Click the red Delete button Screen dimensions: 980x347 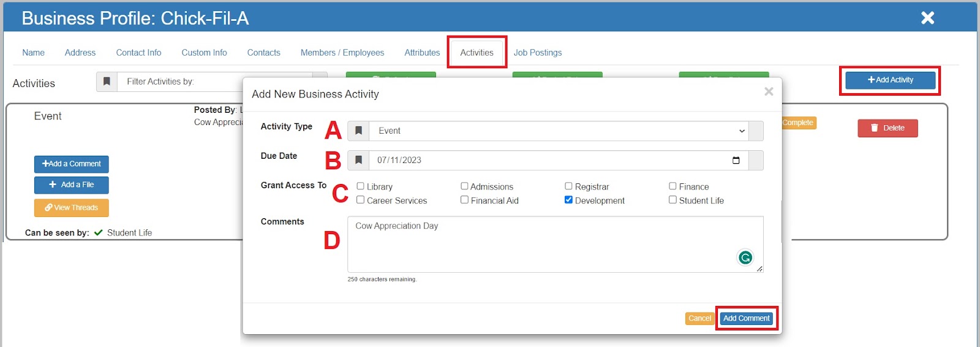[888, 128]
